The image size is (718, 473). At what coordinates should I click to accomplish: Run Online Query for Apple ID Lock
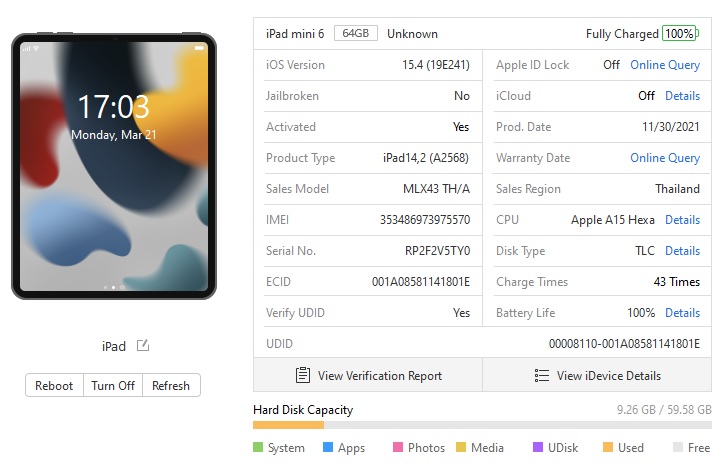tap(665, 65)
